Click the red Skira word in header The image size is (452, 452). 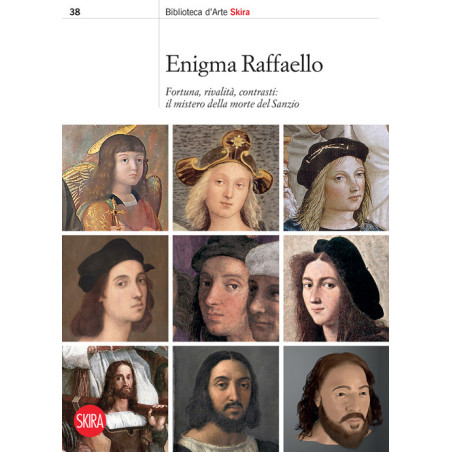click(x=240, y=12)
